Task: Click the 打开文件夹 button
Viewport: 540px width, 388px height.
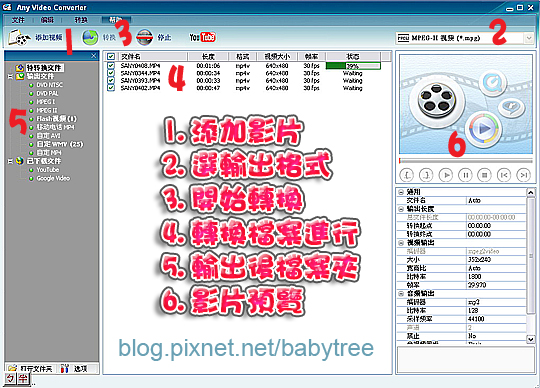Action: 30,369
